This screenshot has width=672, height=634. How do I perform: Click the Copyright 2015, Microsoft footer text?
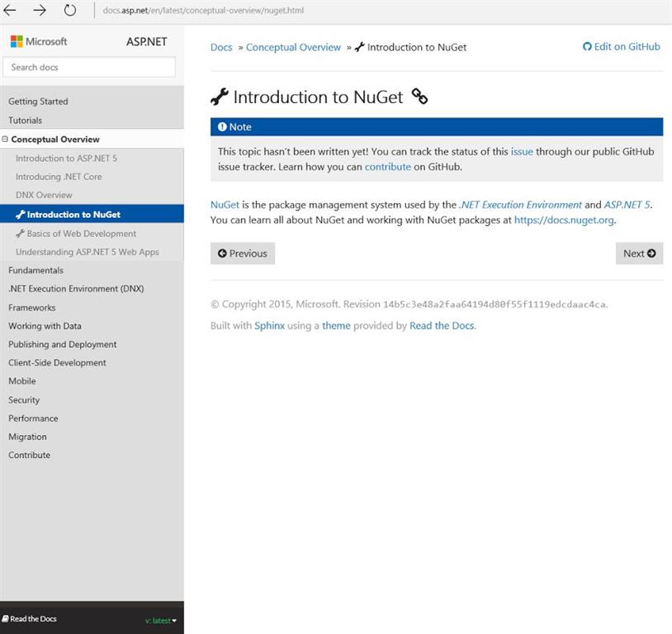tap(275, 305)
